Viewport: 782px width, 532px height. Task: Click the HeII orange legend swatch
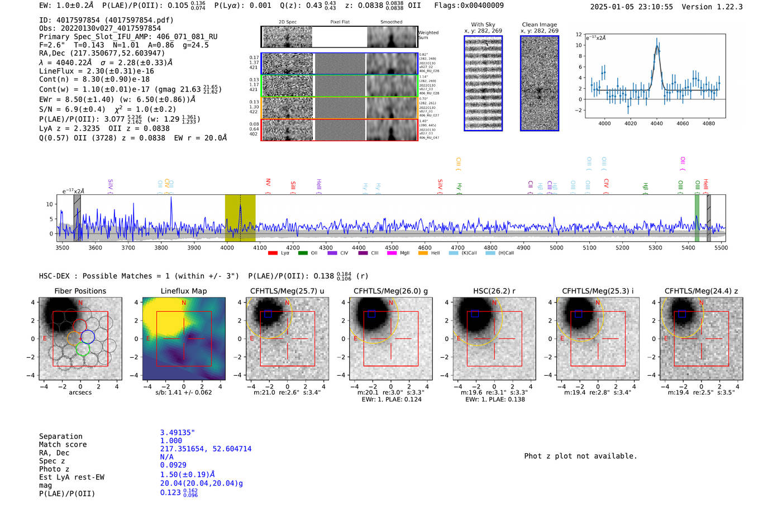423,253
